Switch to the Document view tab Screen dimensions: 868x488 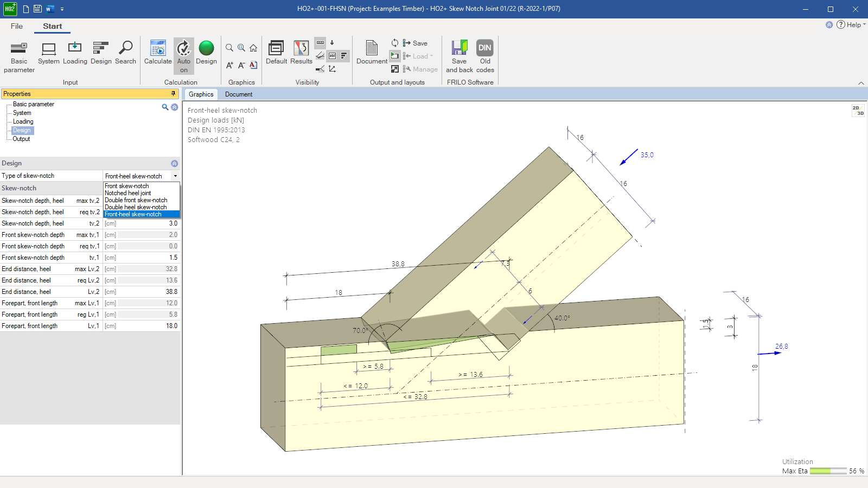coord(239,94)
